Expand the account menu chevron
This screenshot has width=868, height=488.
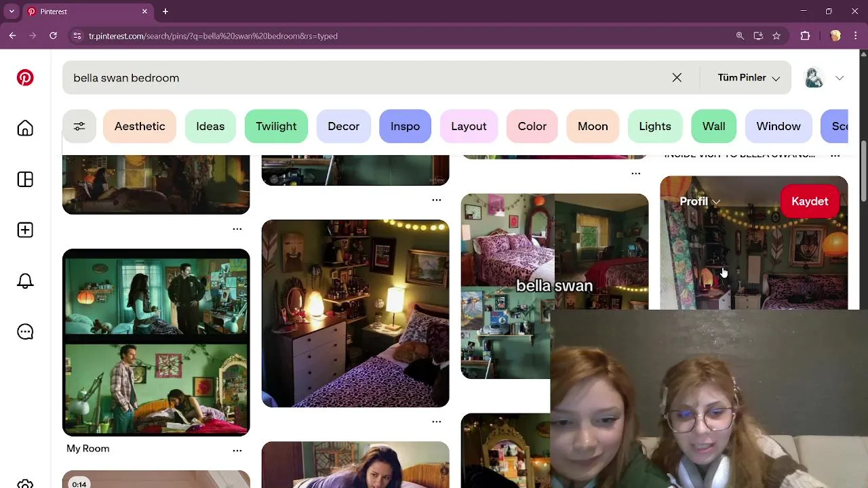click(x=840, y=78)
